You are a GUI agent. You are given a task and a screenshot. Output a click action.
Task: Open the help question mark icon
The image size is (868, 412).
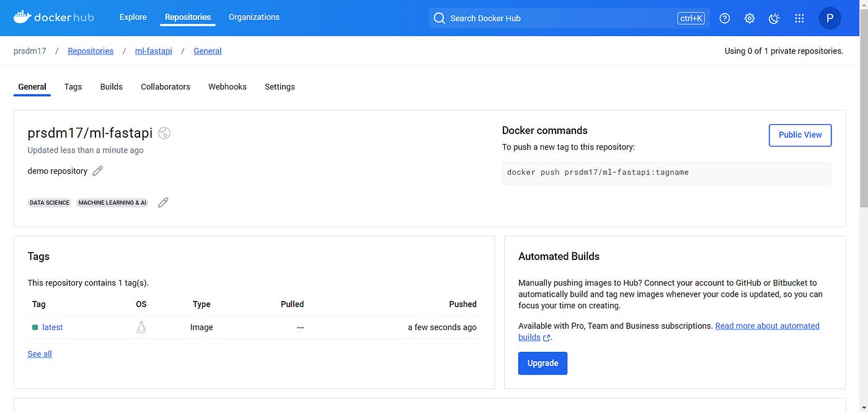point(725,18)
